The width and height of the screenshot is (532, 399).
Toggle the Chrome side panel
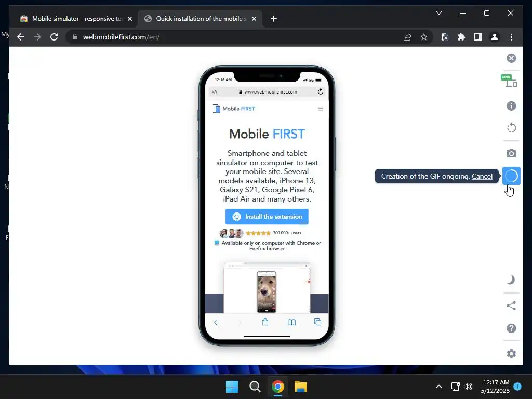tap(478, 37)
